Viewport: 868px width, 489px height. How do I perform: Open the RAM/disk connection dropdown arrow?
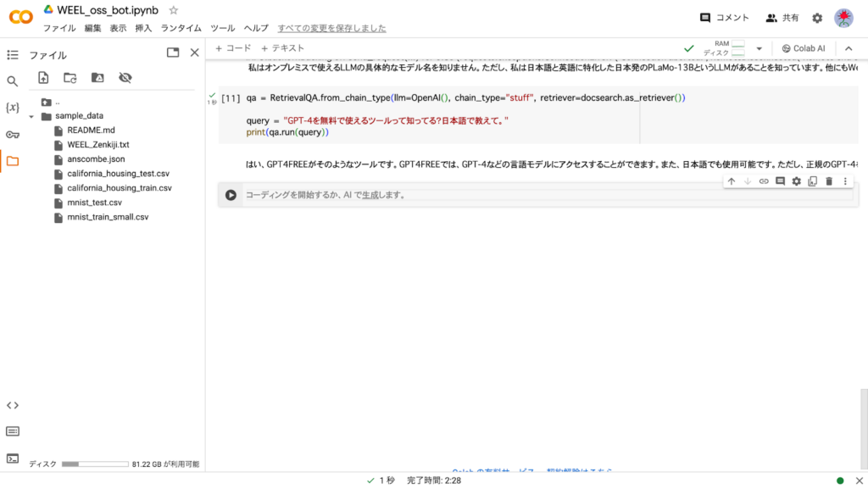(759, 49)
